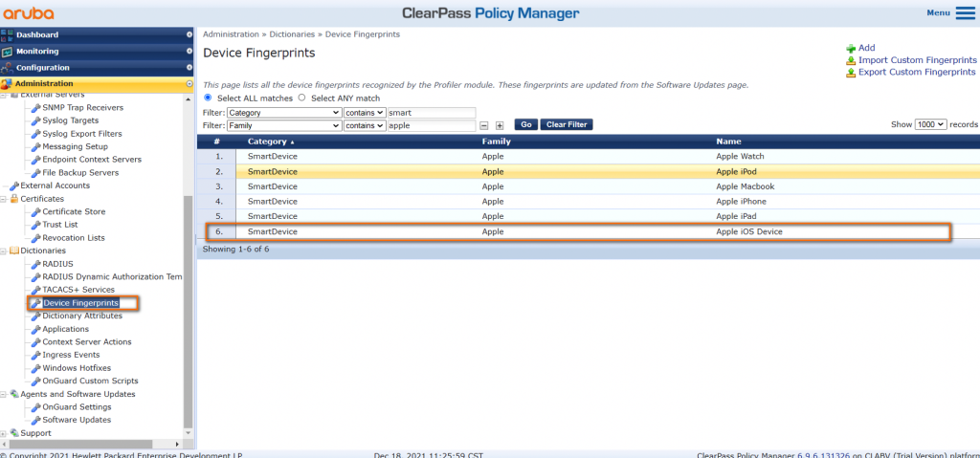Sort by the Name column header
The width and height of the screenshot is (980, 458).
[x=727, y=142]
